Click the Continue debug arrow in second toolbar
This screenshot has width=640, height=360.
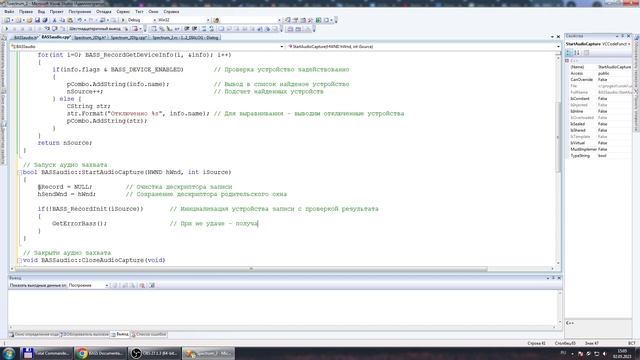pos(6,29)
